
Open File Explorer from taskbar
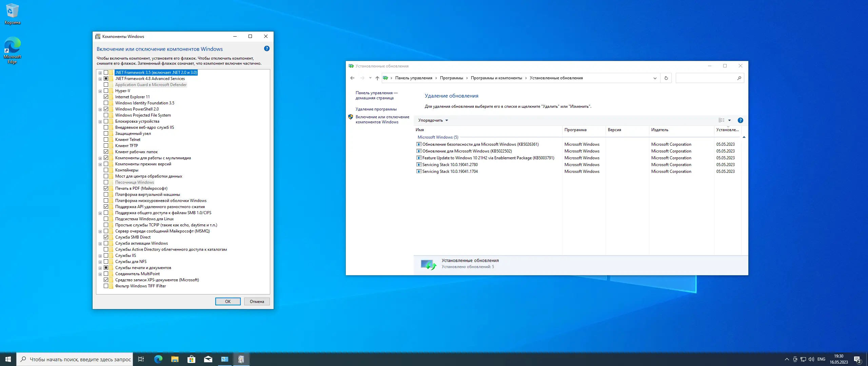pos(175,359)
